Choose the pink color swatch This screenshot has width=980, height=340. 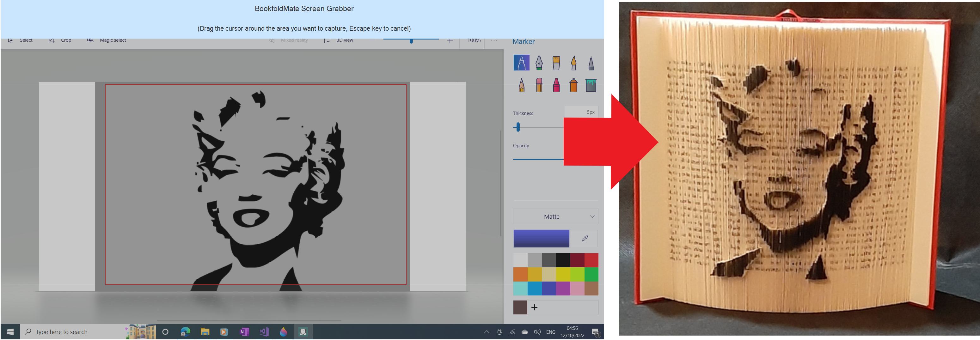pyautogui.click(x=577, y=288)
